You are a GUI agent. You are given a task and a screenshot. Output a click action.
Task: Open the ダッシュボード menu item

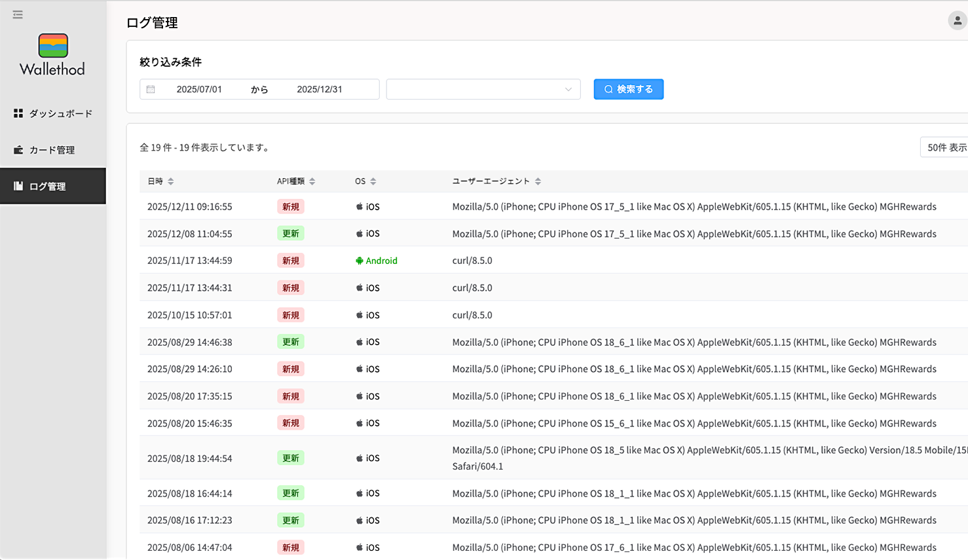[x=53, y=113]
